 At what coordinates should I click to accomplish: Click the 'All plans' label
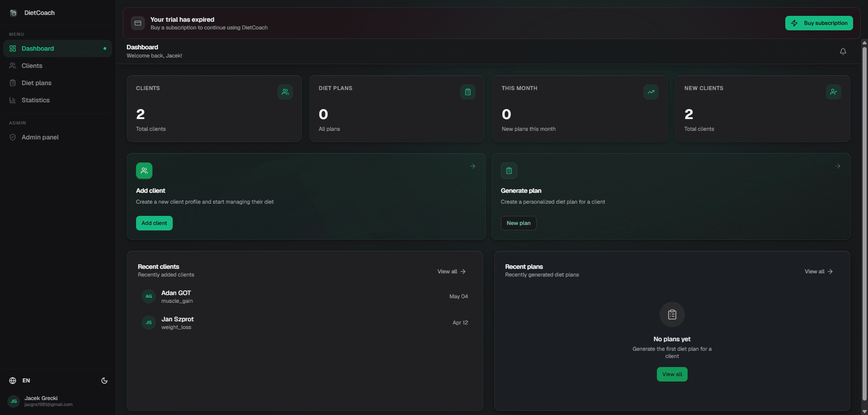(x=329, y=129)
